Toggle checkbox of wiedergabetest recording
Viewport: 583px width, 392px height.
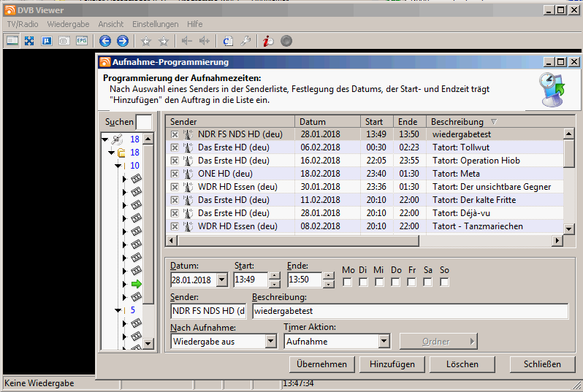(175, 134)
